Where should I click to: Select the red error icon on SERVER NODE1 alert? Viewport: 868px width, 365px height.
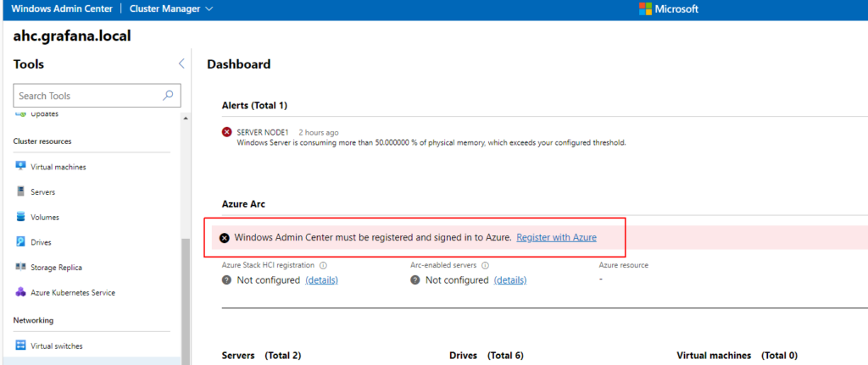[x=227, y=132]
